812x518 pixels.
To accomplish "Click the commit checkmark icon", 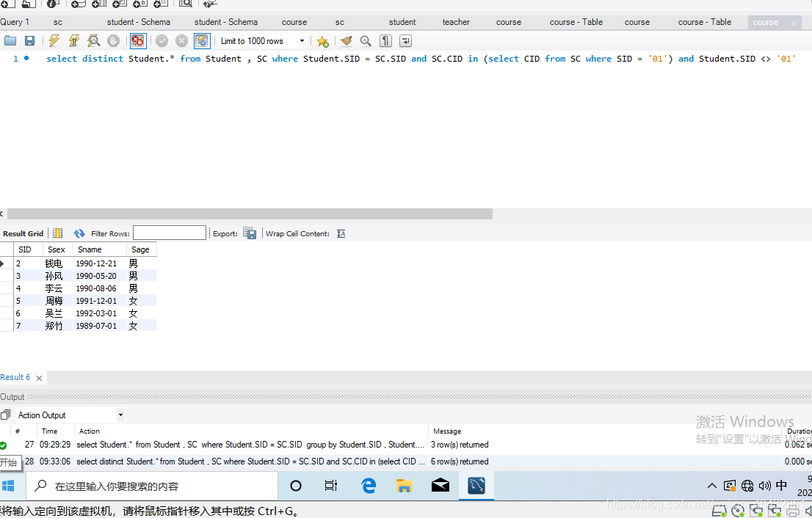I will pyautogui.click(x=162, y=41).
